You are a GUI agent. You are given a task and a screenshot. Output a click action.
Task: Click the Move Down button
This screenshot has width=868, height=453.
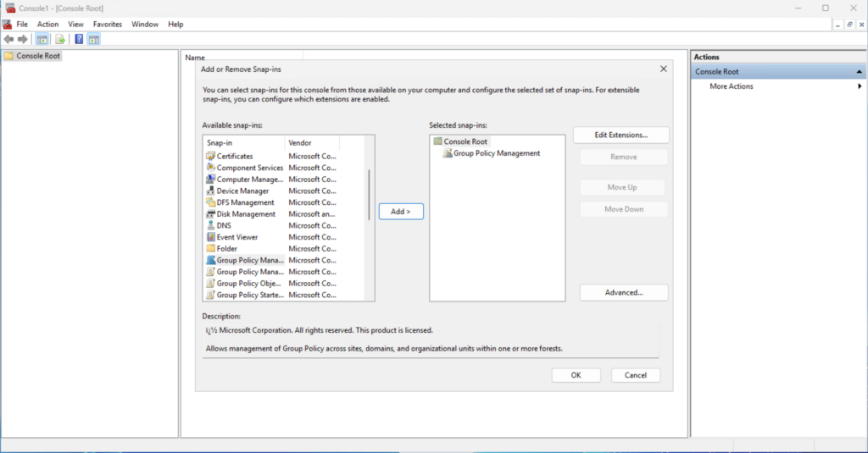[x=624, y=210]
